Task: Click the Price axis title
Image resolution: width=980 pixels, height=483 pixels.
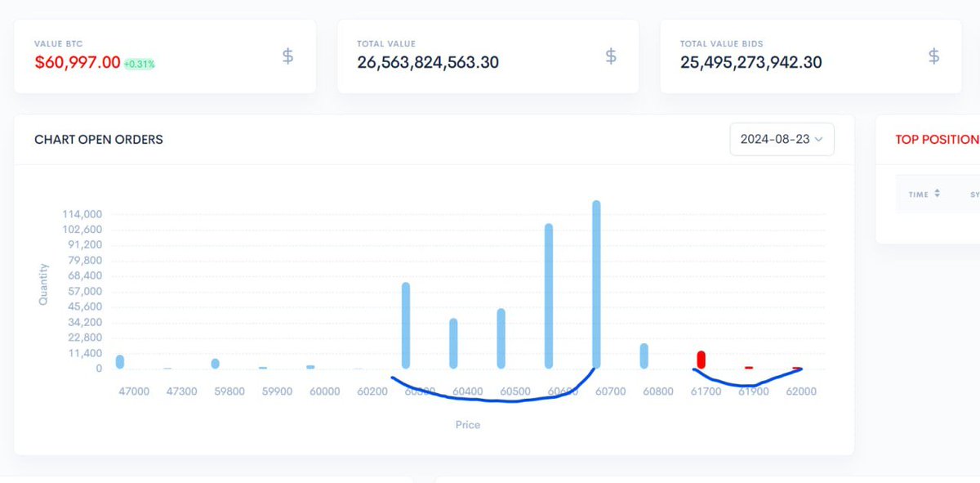Action: (468, 425)
